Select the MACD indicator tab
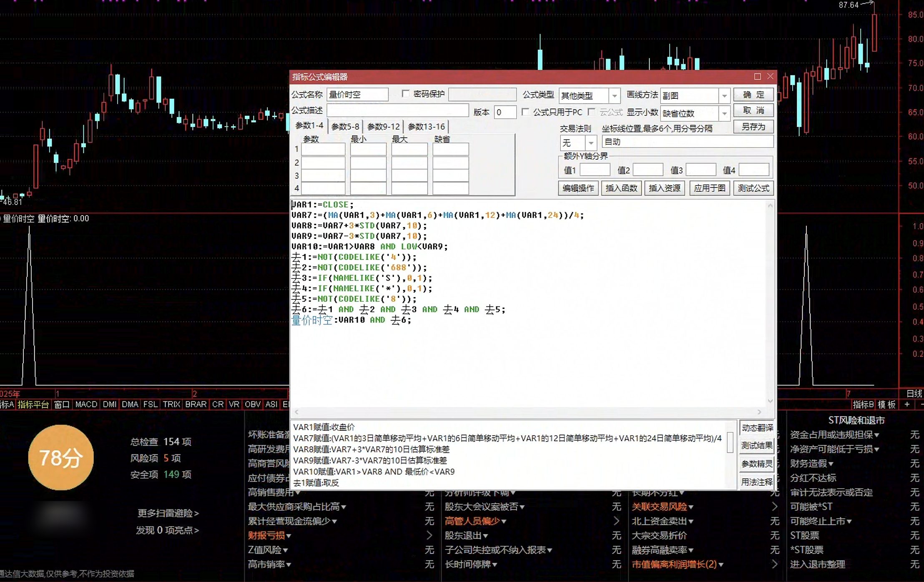This screenshot has width=924, height=582. coord(86,404)
